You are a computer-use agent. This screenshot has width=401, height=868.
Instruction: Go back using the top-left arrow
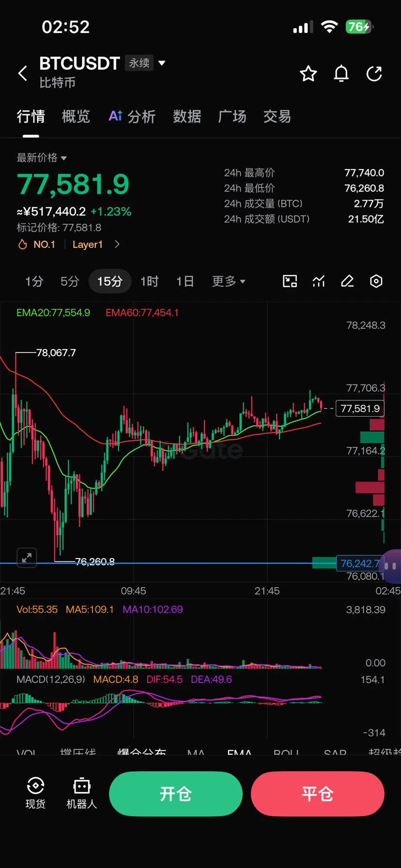(x=22, y=74)
